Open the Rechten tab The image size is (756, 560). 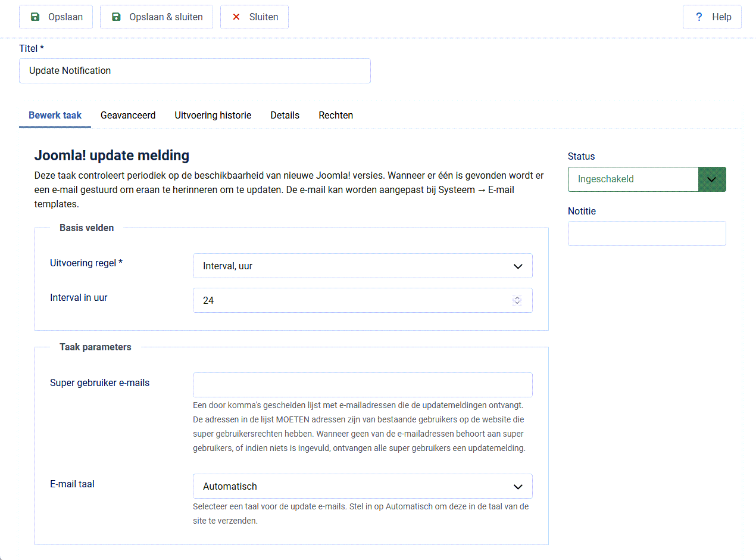(x=336, y=116)
